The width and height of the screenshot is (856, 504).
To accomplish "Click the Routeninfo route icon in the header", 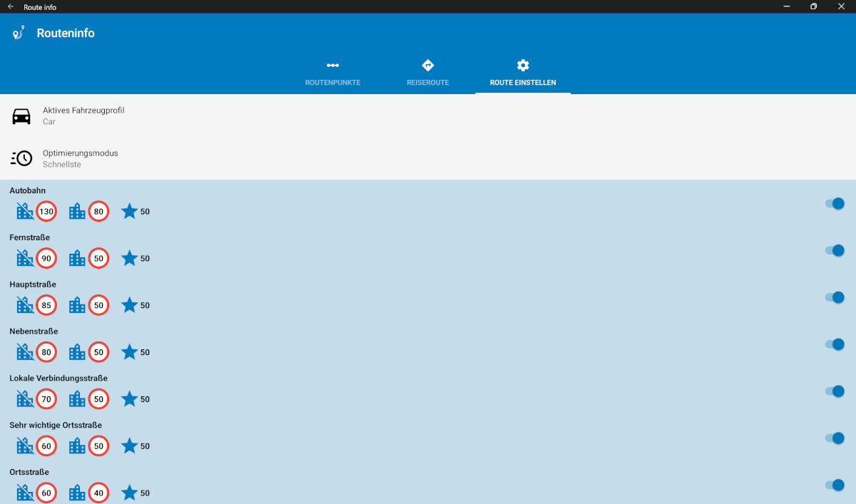I will [19, 33].
